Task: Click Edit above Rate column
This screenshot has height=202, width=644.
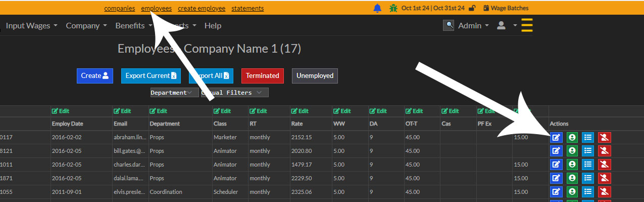Action: click(300, 111)
